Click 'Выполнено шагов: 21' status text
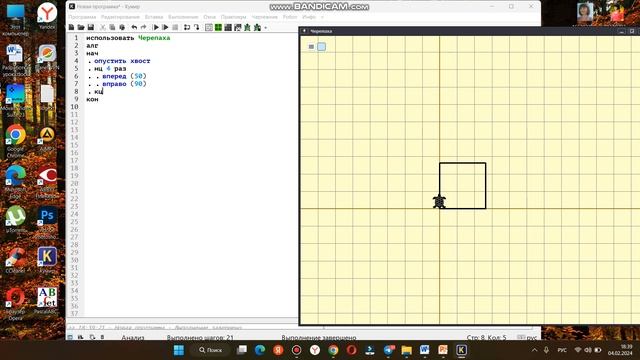Screen dimensions: 640x360 (200, 338)
